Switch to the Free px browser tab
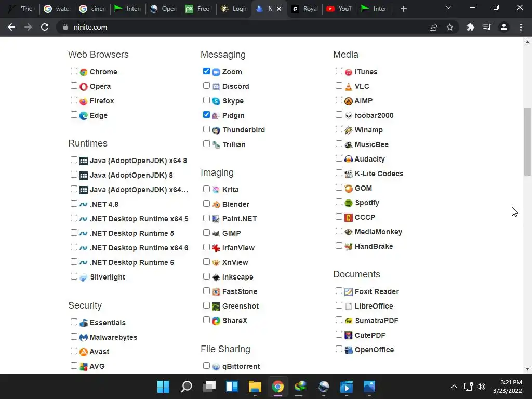The height and width of the screenshot is (399, 532). tap(198, 9)
